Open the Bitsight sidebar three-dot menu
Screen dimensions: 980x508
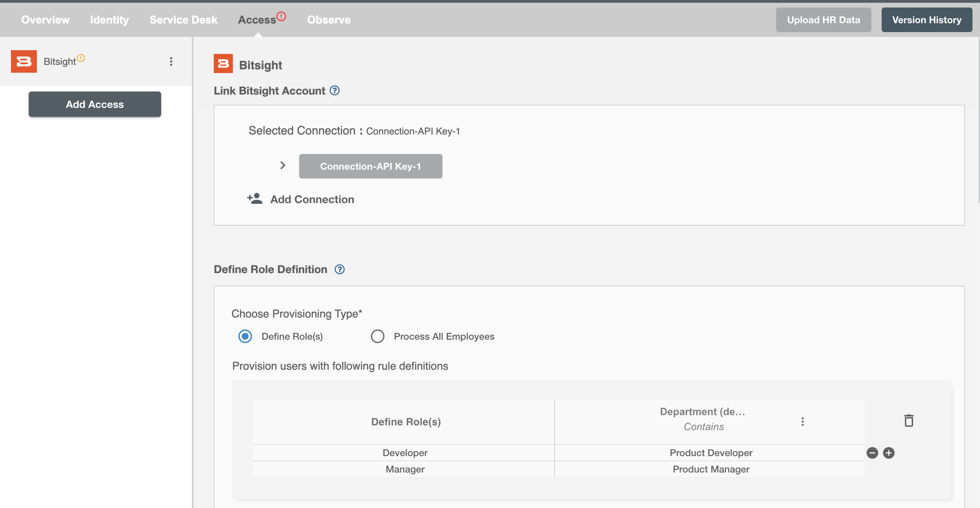pos(171,61)
